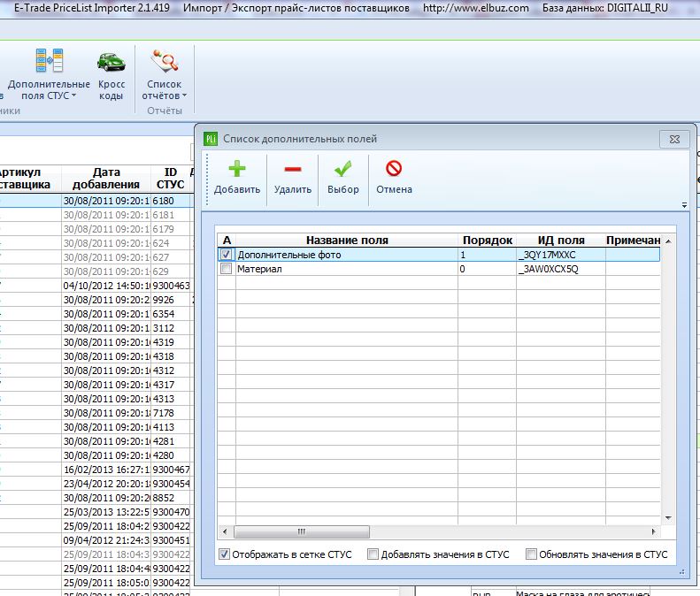Click order value 1 in Дополнительные фото row
Screen dimensions: 700x596
[x=487, y=255]
